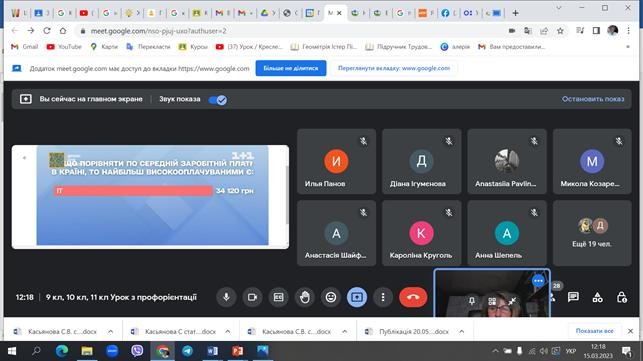Viewport: 643px width, 361px height.
Task: Click Переглянути вкладку: www.google.com
Action: tap(394, 68)
